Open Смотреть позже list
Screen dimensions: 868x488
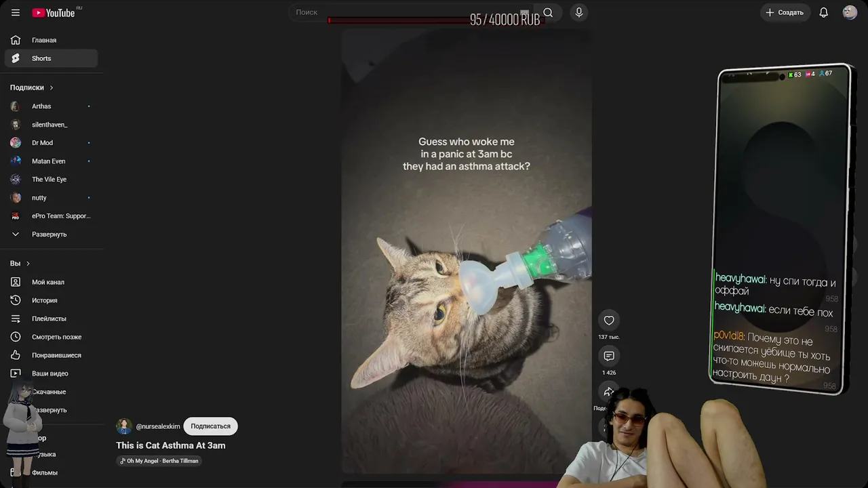52,337
